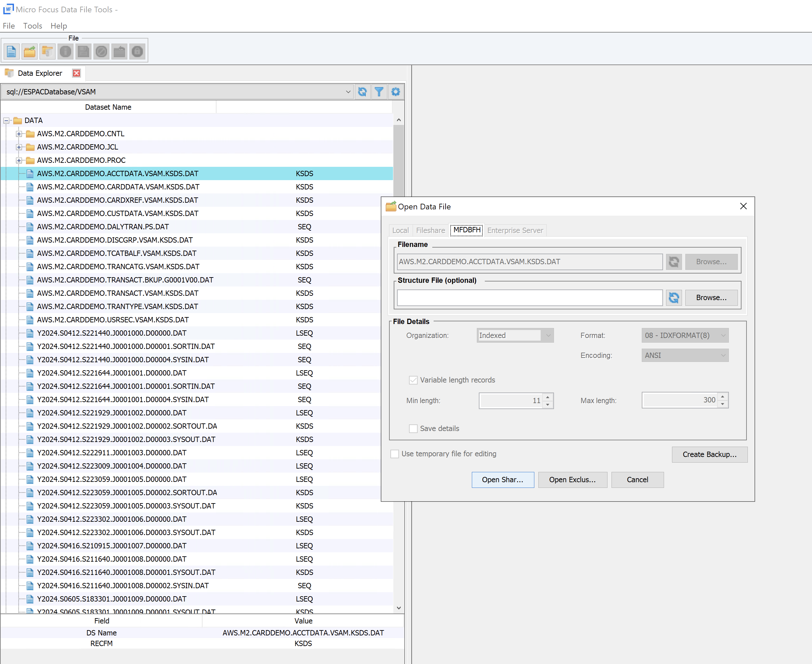The width and height of the screenshot is (812, 664).
Task: Open a data file from toolbar
Action: tap(30, 51)
